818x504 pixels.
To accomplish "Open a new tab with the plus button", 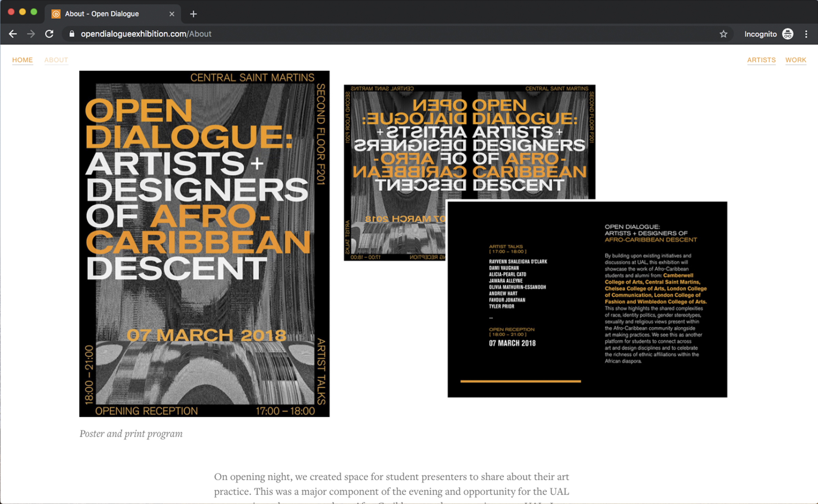I will [x=193, y=14].
